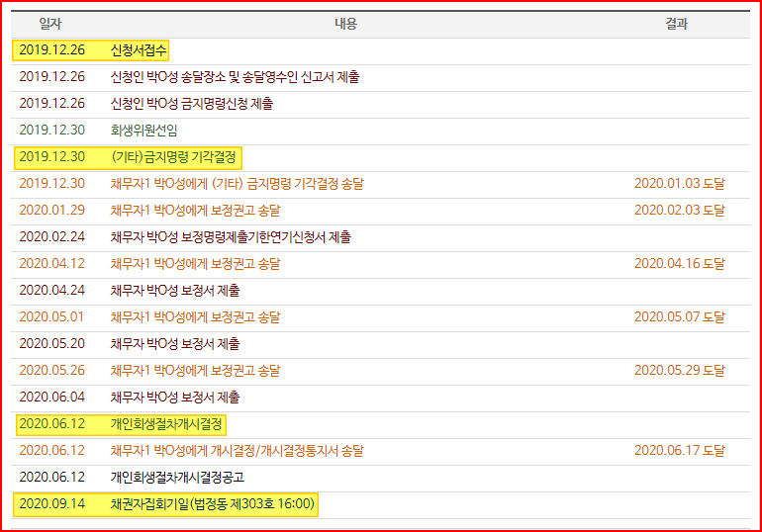The width and height of the screenshot is (762, 532).
Task: Click the date 2020.02.24
Action: [52, 237]
